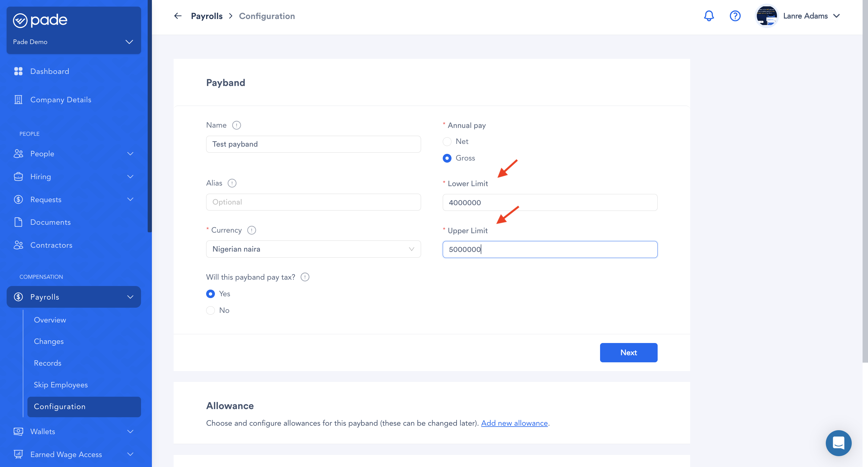Click the info icon beside payband tax question
The image size is (868, 467).
coord(305,277)
